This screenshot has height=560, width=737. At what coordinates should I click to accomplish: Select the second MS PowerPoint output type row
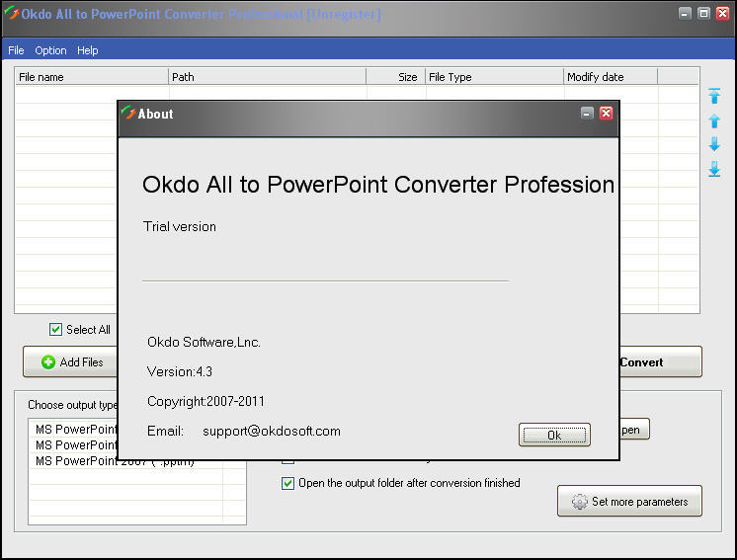75,444
